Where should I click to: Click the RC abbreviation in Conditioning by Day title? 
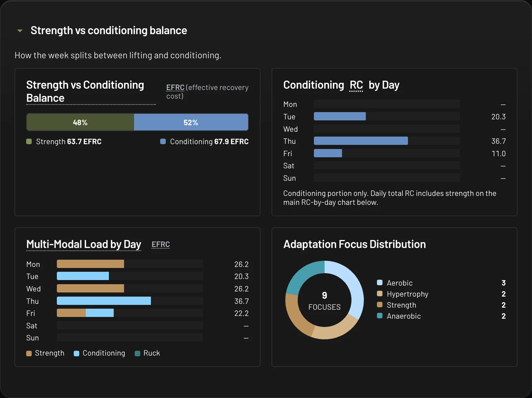tap(356, 85)
